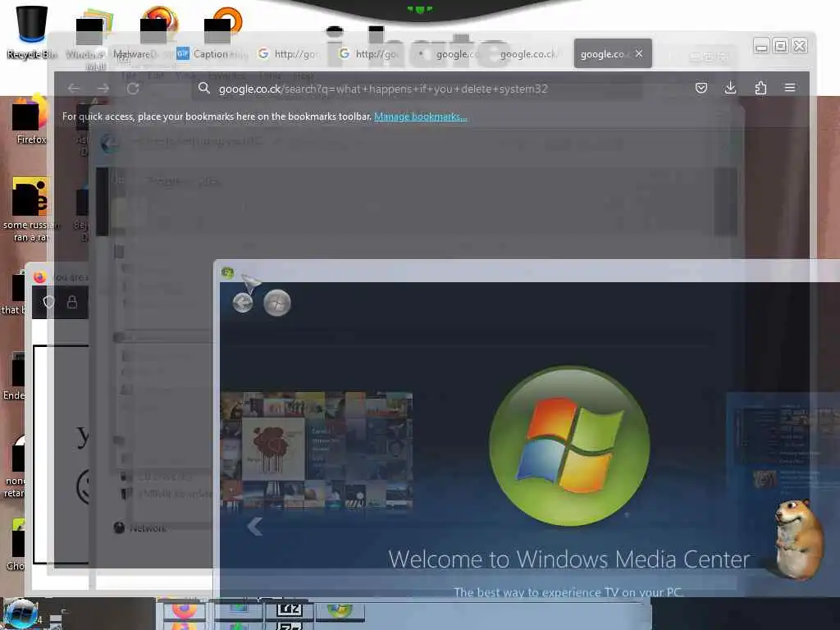Screen dimensions: 840x630
Task: Open the Firefox extensions puzzle icon
Action: tap(760, 88)
